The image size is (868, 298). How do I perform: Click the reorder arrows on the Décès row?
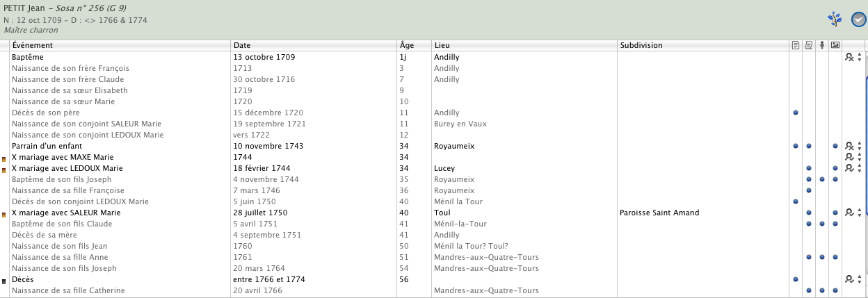pyautogui.click(x=860, y=279)
